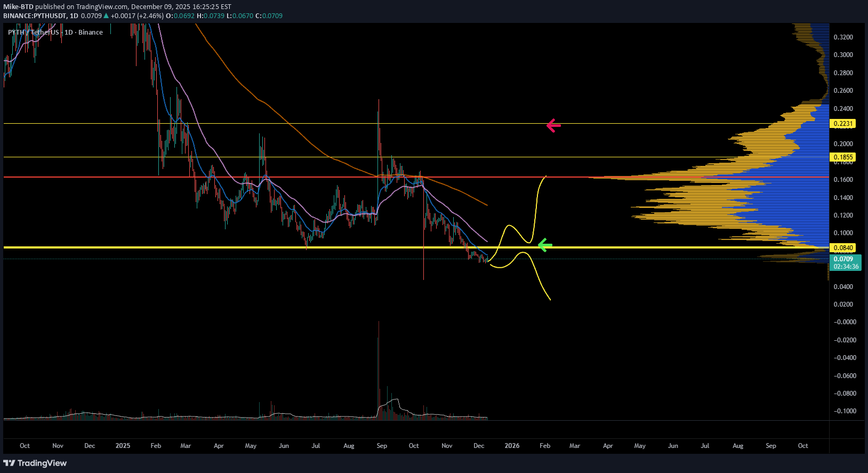Select the 2025 label on the time axis
This screenshot has width=868, height=473.
[123, 446]
